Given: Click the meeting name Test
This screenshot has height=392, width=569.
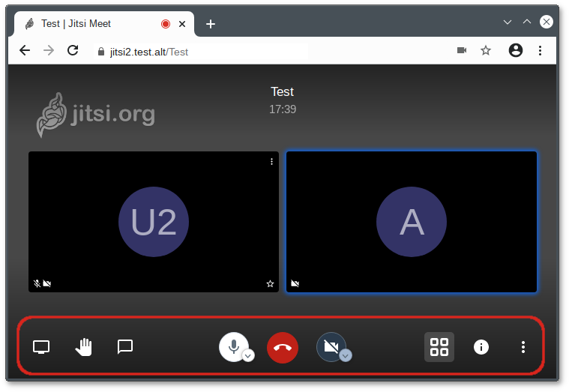Looking at the screenshot, I should (283, 92).
